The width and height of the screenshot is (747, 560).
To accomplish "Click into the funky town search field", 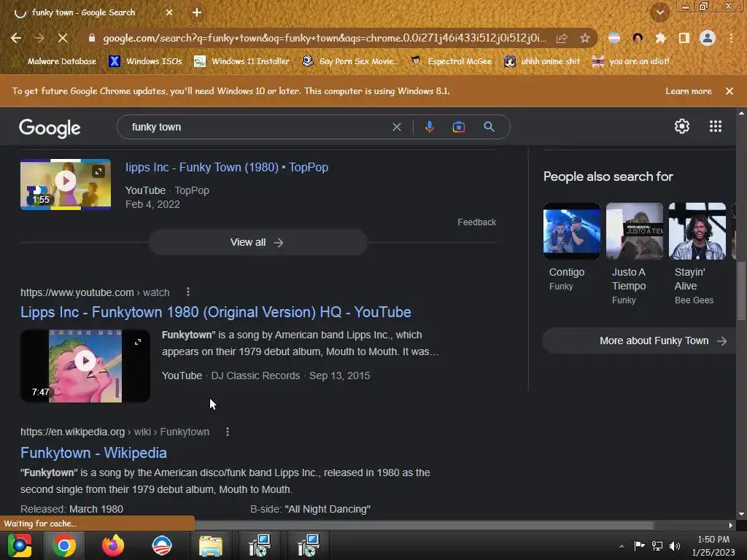I will [x=258, y=127].
